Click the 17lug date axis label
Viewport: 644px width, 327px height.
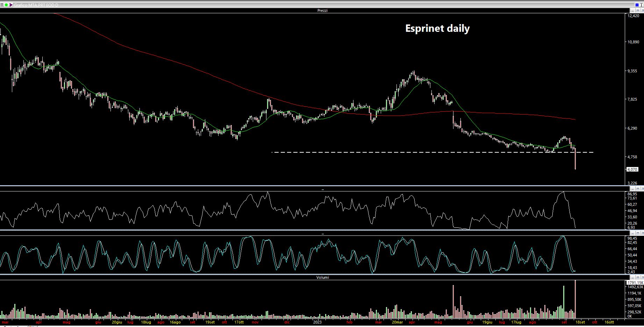pyautogui.click(x=516, y=322)
